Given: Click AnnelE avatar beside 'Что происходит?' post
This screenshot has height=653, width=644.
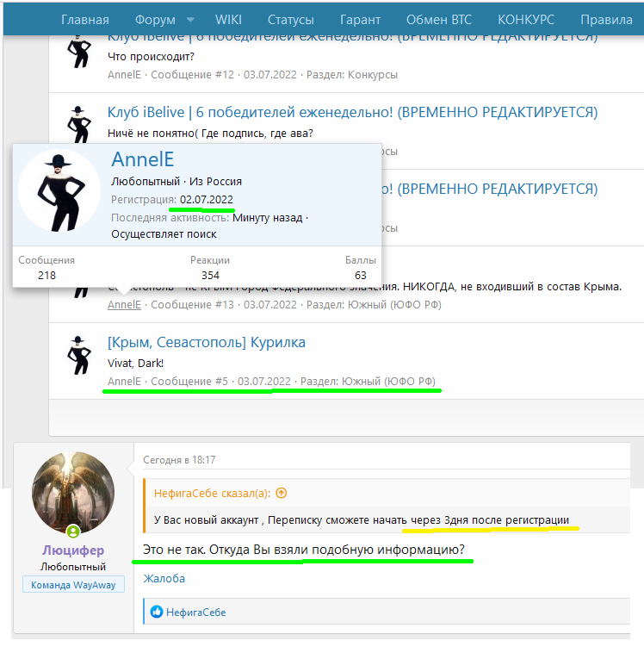Looking at the screenshot, I should (x=78, y=52).
